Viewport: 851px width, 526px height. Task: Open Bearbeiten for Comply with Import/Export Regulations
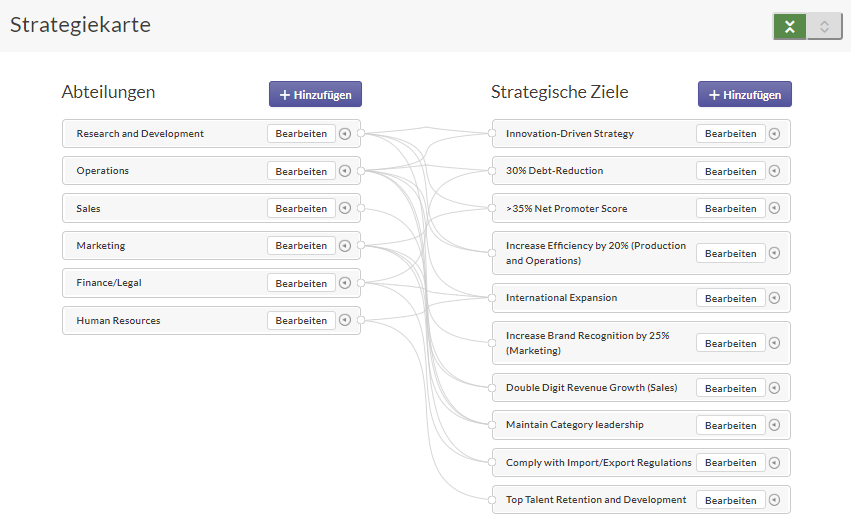tap(731, 462)
